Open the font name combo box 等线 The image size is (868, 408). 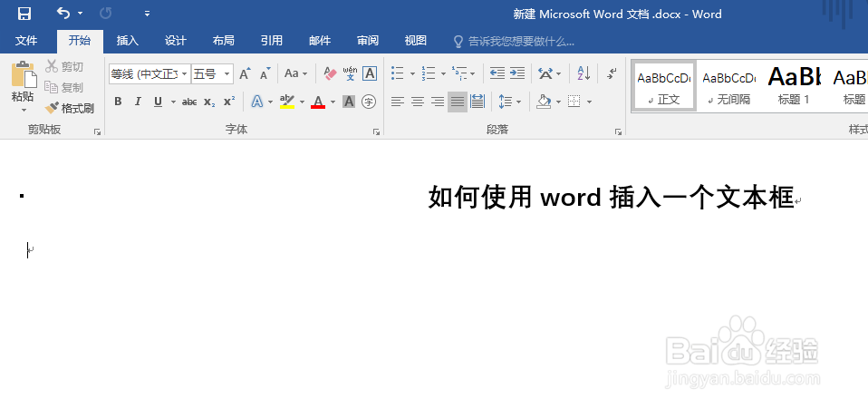pyautogui.click(x=149, y=73)
